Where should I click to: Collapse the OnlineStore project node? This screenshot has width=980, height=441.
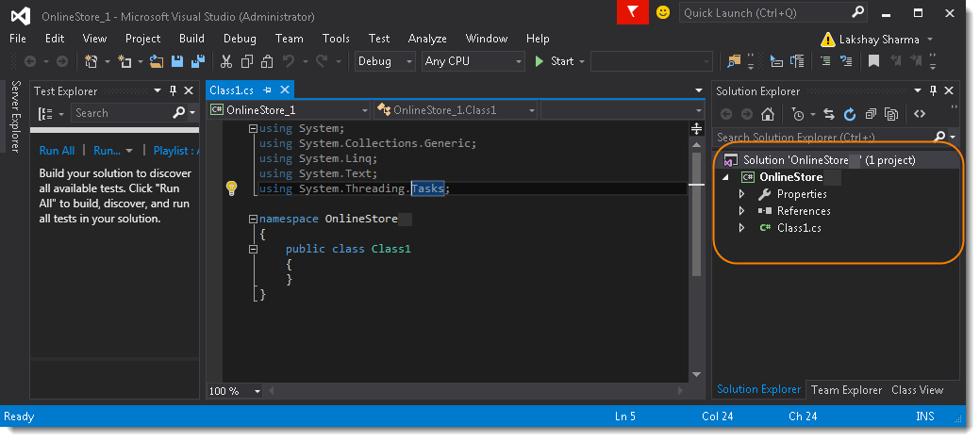pyautogui.click(x=725, y=177)
